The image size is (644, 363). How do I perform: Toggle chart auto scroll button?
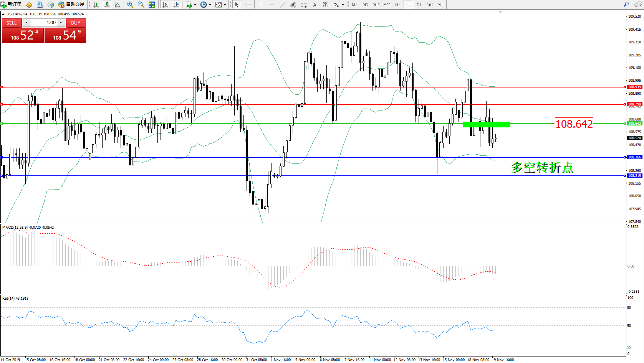[165, 5]
